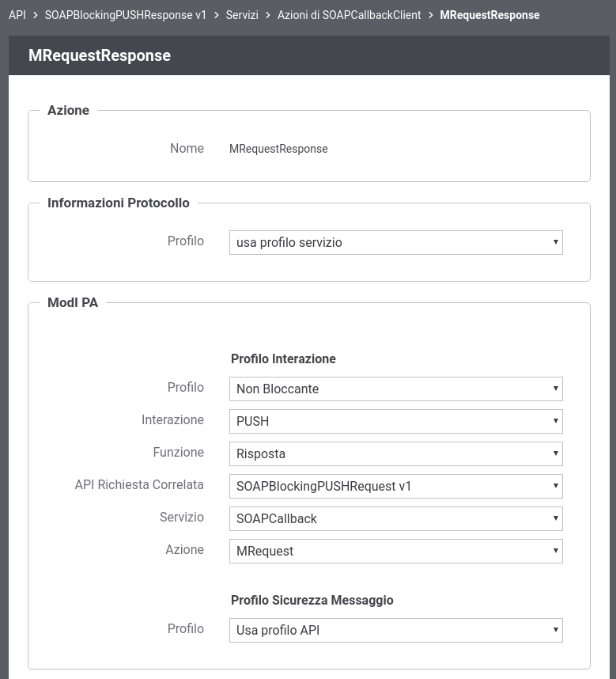The height and width of the screenshot is (679, 616).
Task: Click the MRequestResponse page title header
Action: [x=100, y=55]
